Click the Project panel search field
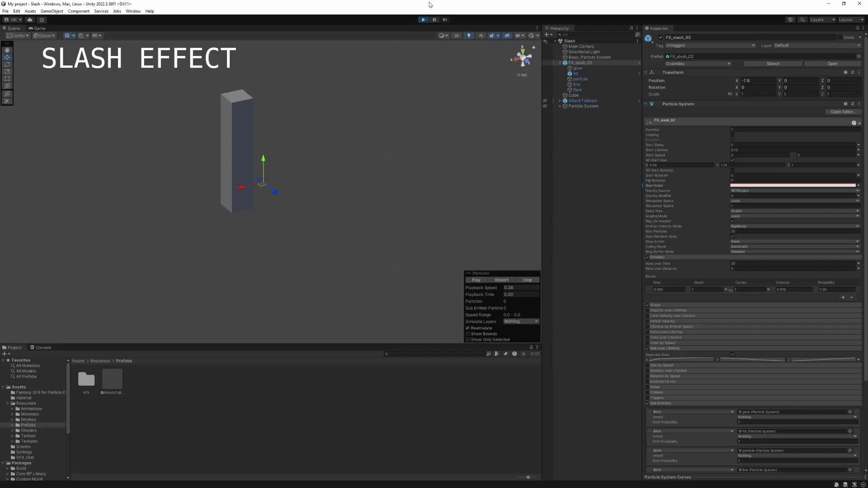This screenshot has height=488, width=868. pos(434,354)
